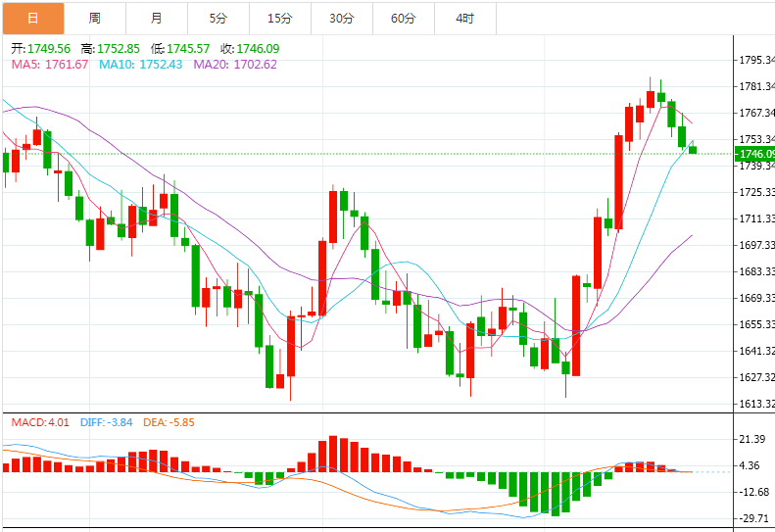Open the 15分 timeframe tab
Image resolution: width=775 pixels, height=532 pixels.
tap(280, 19)
